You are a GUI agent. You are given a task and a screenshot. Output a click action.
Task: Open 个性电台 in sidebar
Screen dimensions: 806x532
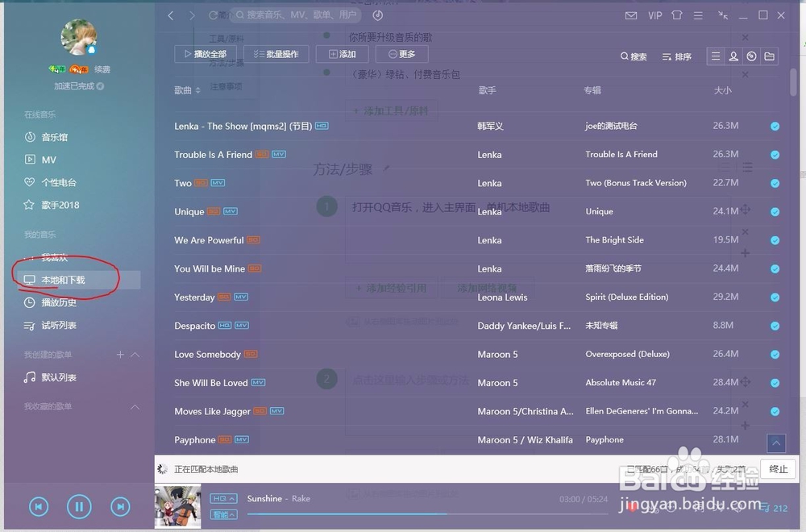pyautogui.click(x=50, y=182)
